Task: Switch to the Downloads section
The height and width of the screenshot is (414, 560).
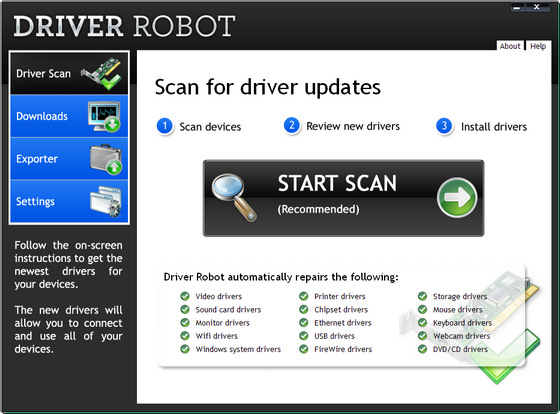Action: click(x=42, y=116)
